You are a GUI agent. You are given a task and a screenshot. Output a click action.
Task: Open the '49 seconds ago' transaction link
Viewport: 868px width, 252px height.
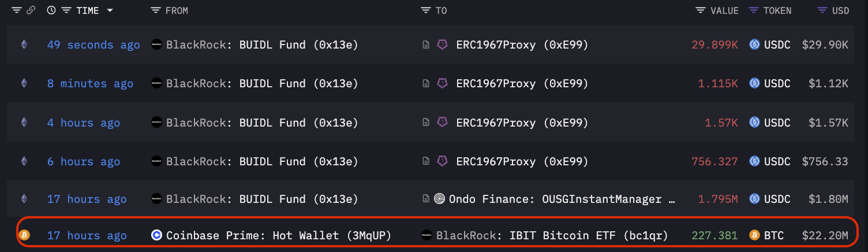pyautogui.click(x=93, y=45)
